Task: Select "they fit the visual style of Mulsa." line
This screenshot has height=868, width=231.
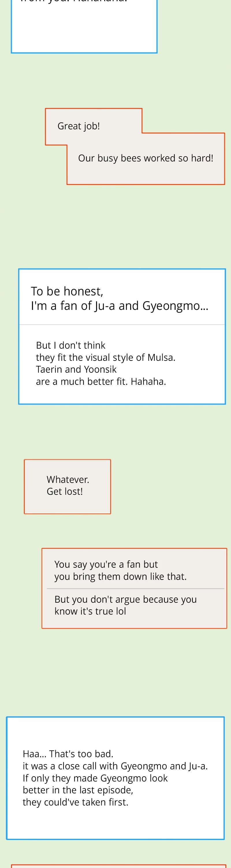Action: coord(106,357)
